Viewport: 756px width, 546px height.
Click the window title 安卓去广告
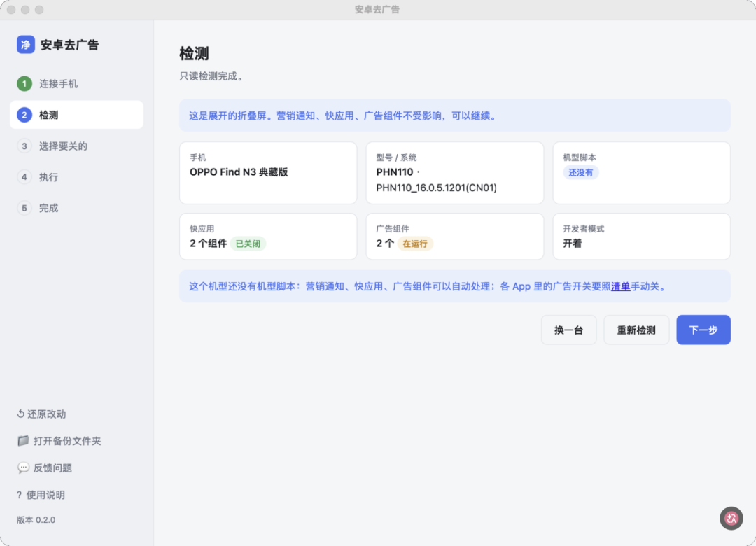(x=377, y=9)
